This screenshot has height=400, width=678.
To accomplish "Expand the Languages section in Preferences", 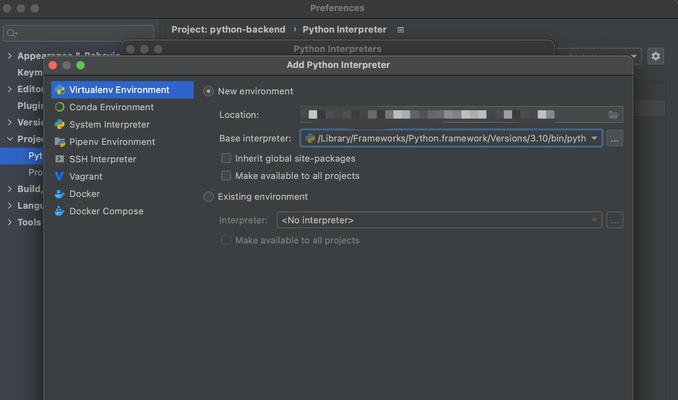I will coord(10,205).
